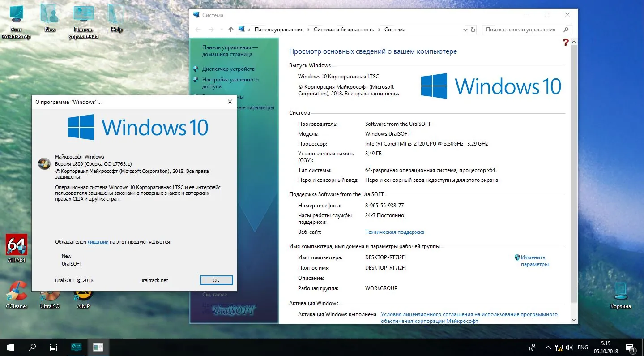
Task: Expand chevron after 'Панель управления' breadcrumb
Action: tap(307, 30)
